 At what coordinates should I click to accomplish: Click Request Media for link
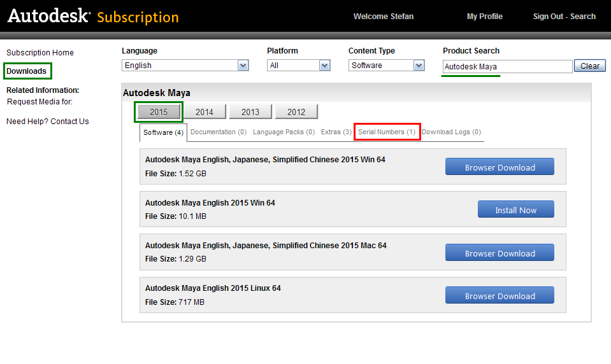[x=40, y=102]
